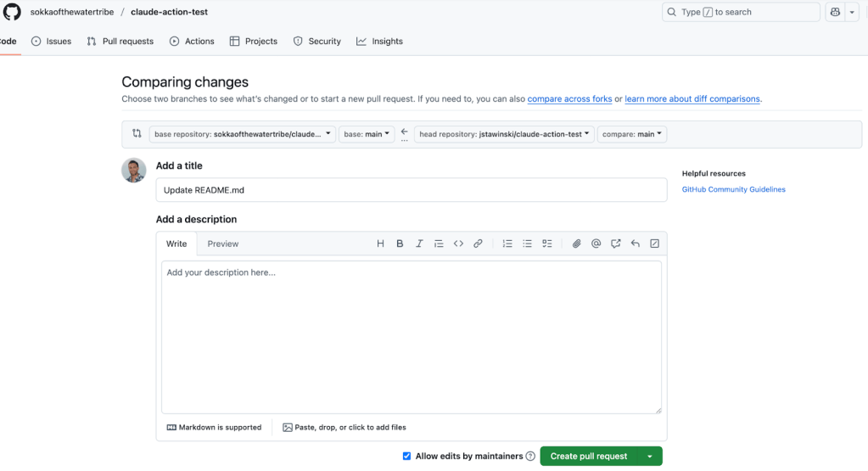Open the base repository dropdown
Viewport: 868px width, 471px height.
click(x=243, y=134)
